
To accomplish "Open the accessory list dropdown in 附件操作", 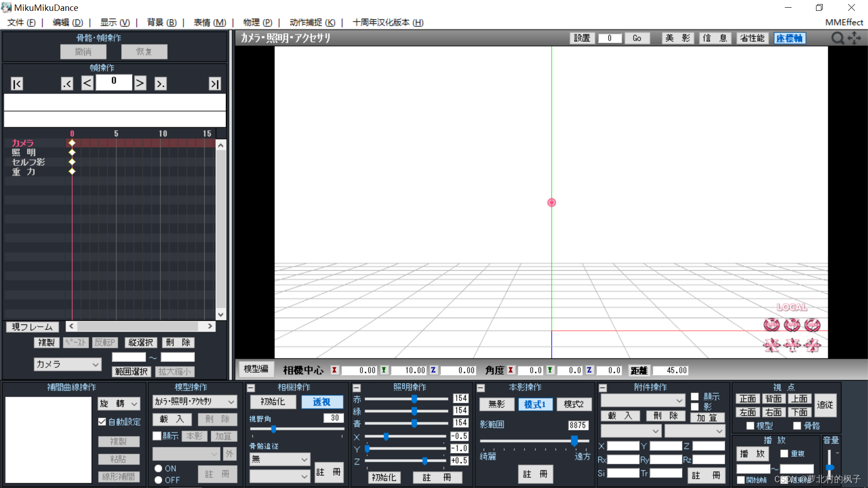I will pyautogui.click(x=643, y=400).
